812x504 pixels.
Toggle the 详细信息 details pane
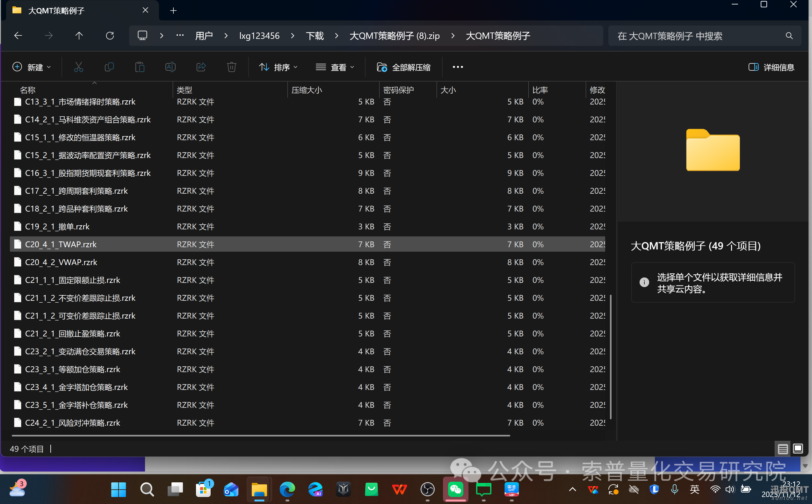(771, 67)
